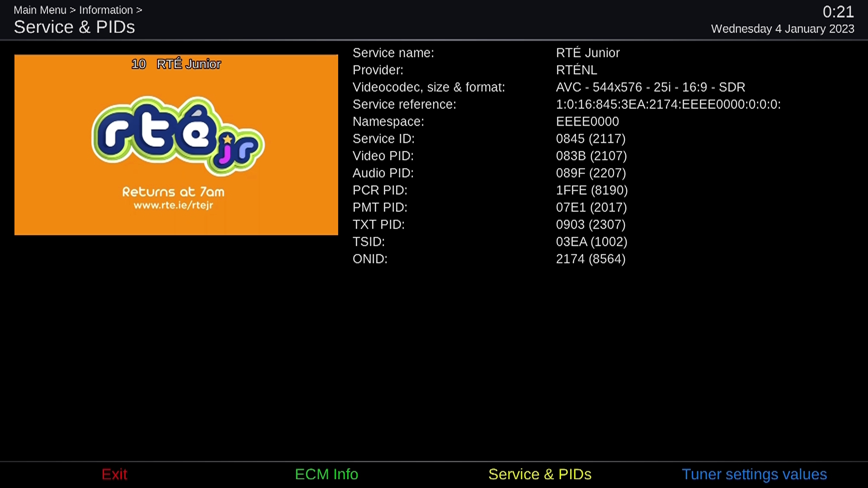The image size is (868, 488).
Task: Click the Audio PID value 089F
Action: [590, 173]
